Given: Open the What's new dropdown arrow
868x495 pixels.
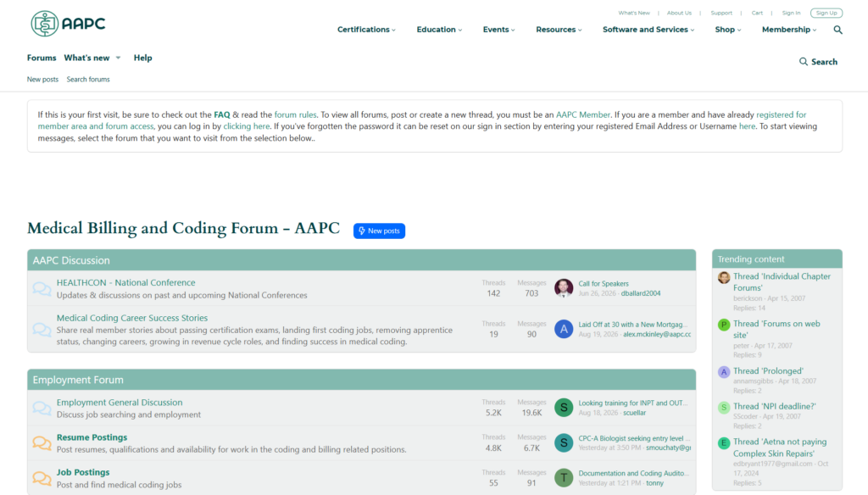Looking at the screenshot, I should coord(118,58).
